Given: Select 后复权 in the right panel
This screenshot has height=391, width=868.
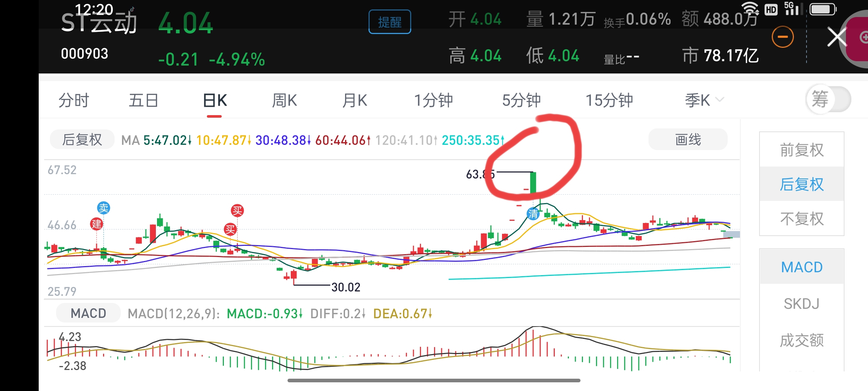Looking at the screenshot, I should (x=801, y=184).
